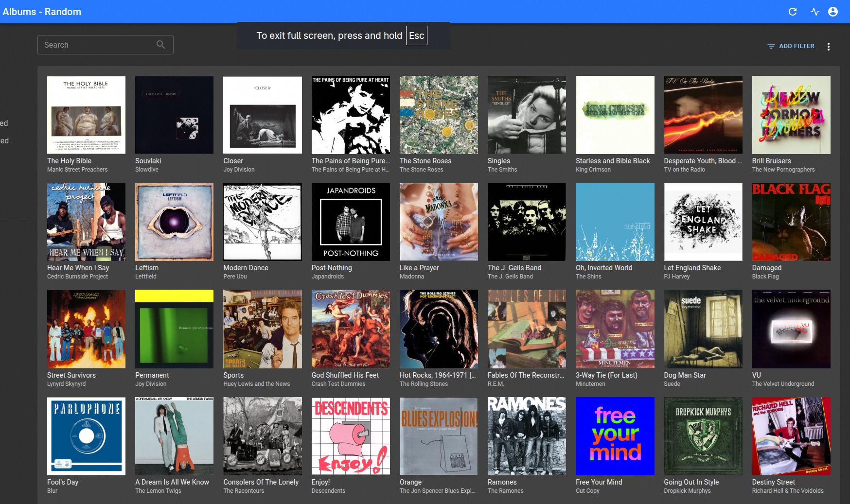Open the activity monitor icon
The height and width of the screenshot is (504, 850).
pyautogui.click(x=815, y=12)
